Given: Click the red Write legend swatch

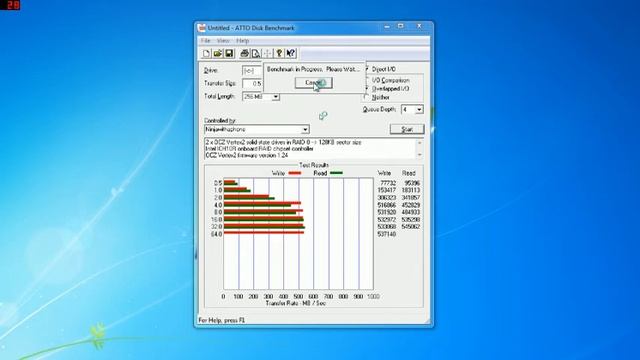Looking at the screenshot, I should (x=295, y=173).
